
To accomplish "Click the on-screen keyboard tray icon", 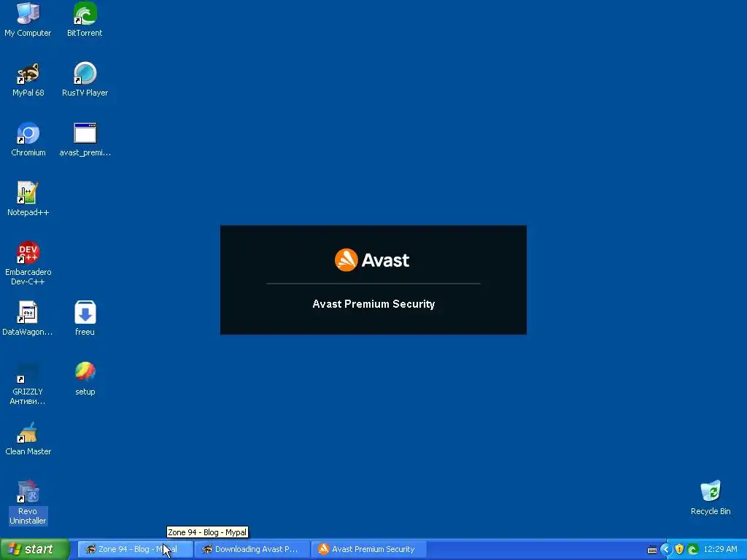I will (x=652, y=550).
